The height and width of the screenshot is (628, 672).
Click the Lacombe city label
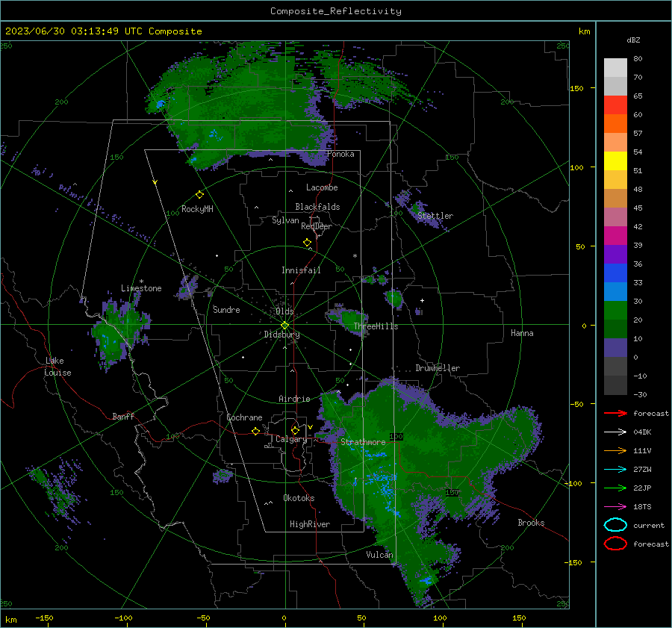click(x=322, y=187)
